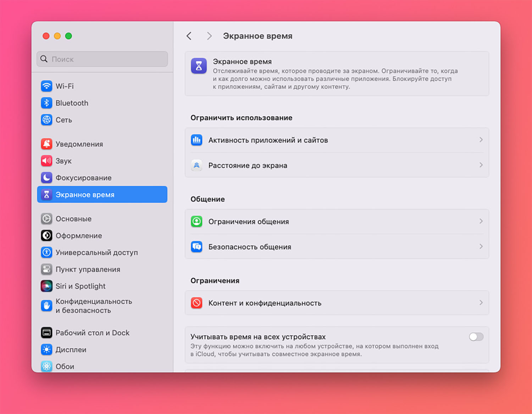The width and height of the screenshot is (532, 414).
Task: Click the red prohibition icon for Контент и конфиденциальность
Action: pyautogui.click(x=196, y=303)
